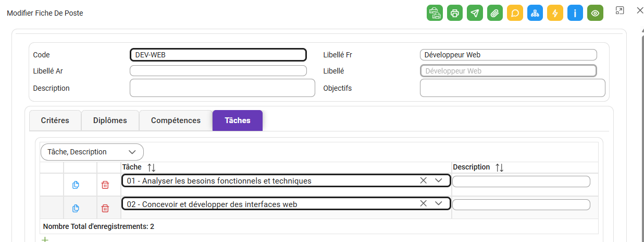Click the Description cell for task 02

click(521, 204)
